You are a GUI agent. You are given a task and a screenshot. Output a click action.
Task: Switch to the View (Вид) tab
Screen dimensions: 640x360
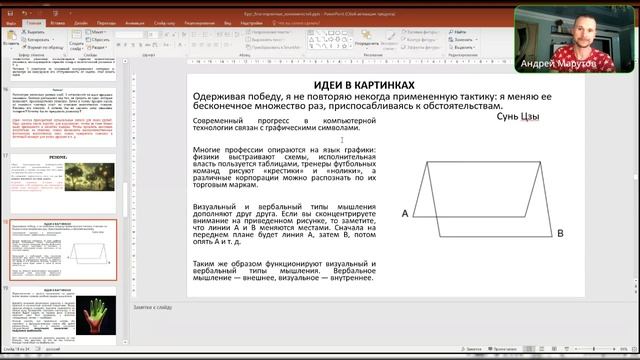tap(228, 23)
